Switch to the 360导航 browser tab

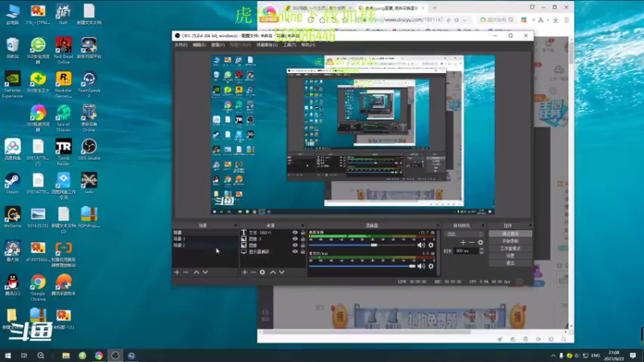tap(318, 8)
